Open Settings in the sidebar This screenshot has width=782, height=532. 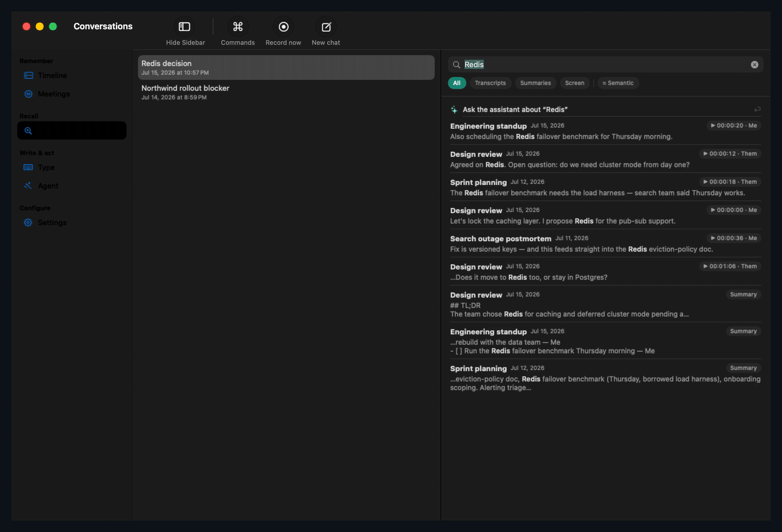72,223
